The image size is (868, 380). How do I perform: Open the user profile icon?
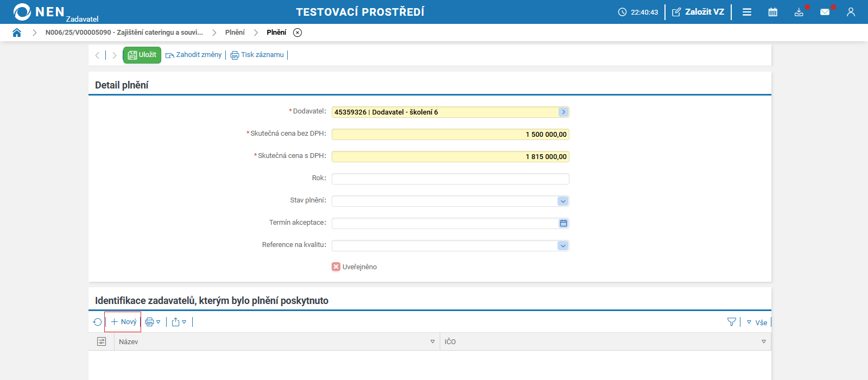[851, 12]
